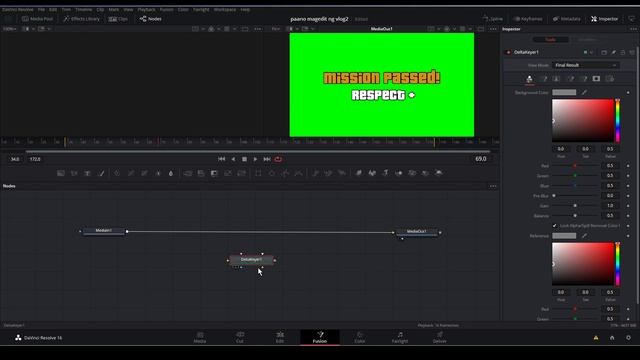Open the left viewer three-dot options menu

[x=258, y=29]
